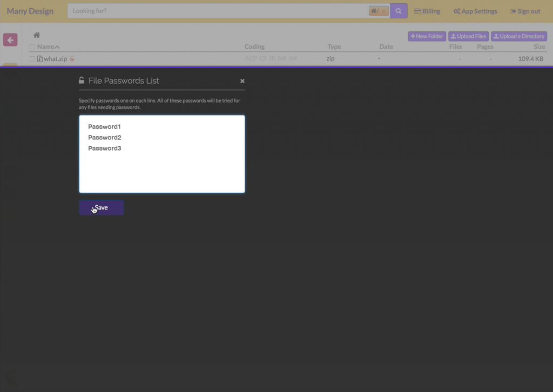Screen dimensions: 553x392
Task: Go to home folder breadcrumb icon
Action: point(37,36)
